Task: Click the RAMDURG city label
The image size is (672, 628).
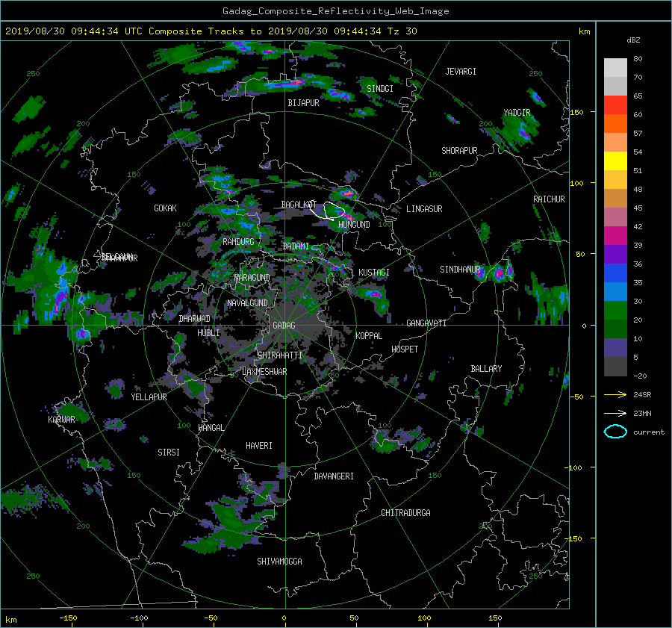Action: (238, 242)
